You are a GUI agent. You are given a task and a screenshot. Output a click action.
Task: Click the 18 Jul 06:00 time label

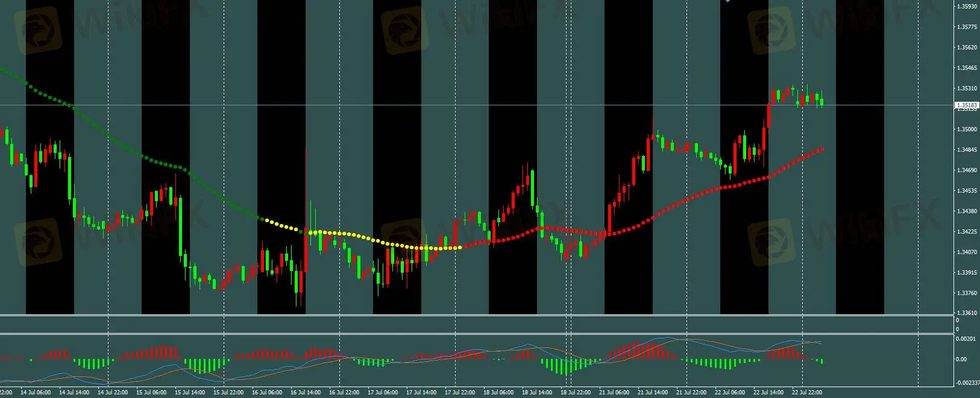(x=498, y=393)
